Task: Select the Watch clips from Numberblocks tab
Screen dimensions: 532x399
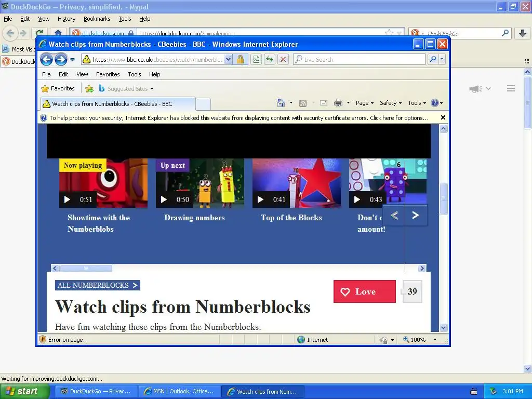Action: coord(118,104)
